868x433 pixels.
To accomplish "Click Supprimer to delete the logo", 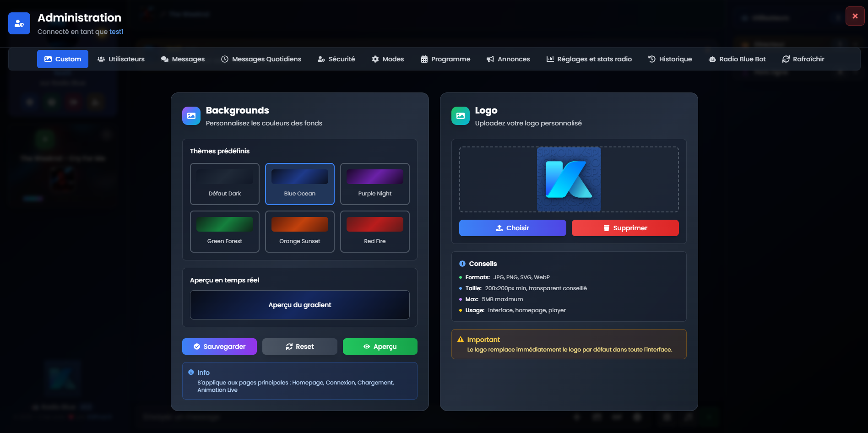I will pos(625,228).
